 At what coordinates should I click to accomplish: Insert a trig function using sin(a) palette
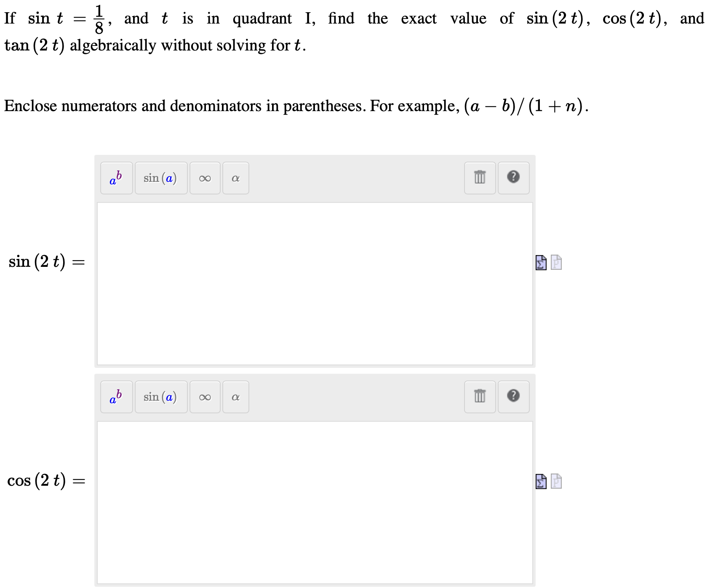(x=160, y=178)
